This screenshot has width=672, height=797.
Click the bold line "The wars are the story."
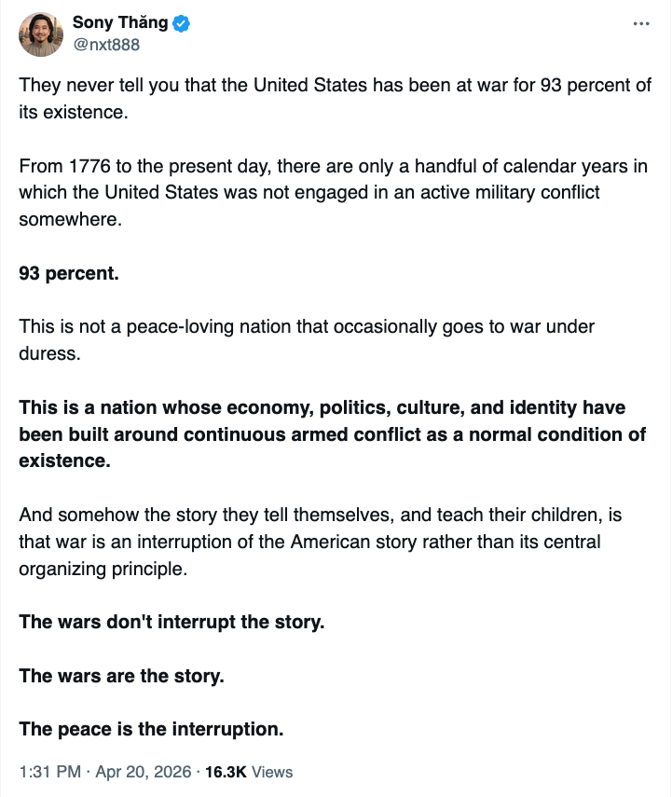click(x=121, y=676)
